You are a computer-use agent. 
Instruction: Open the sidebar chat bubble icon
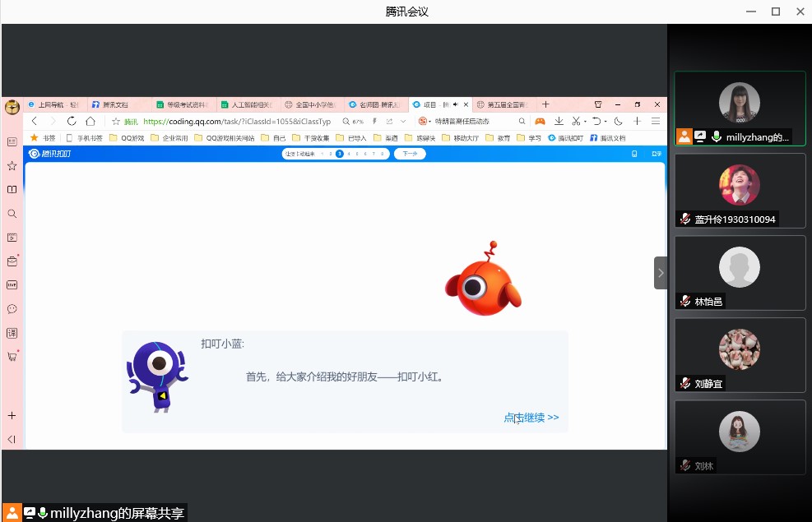coord(12,309)
